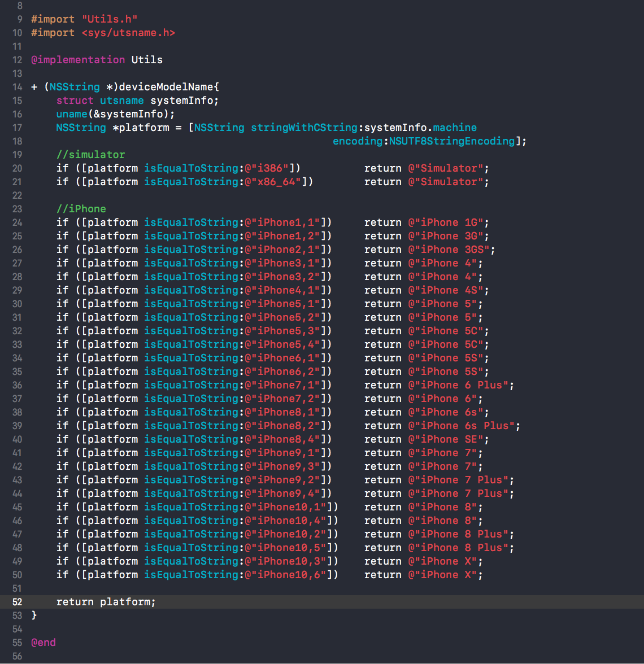Click the @"iPhone 6s" return value
644x664 pixels.
446,412
